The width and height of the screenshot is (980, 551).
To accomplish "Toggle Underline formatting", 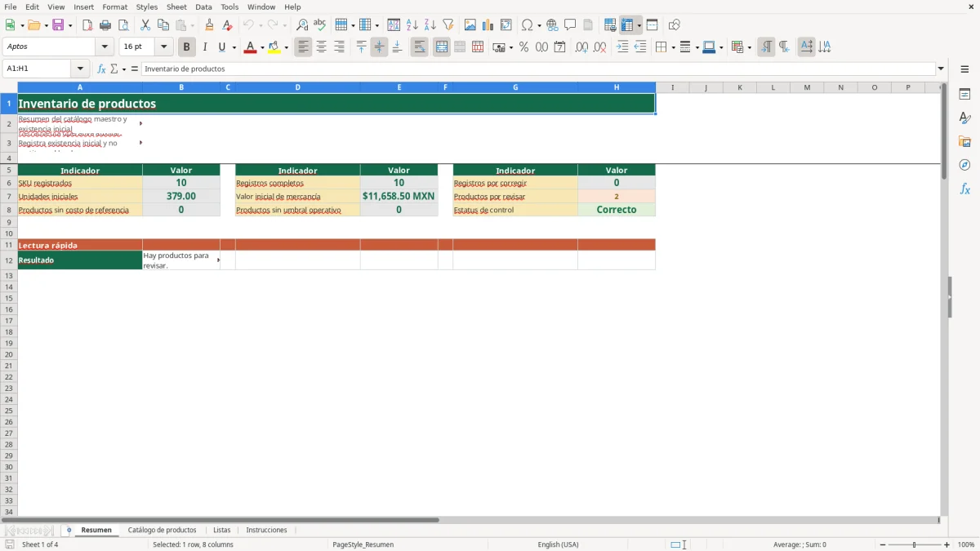I will [x=221, y=47].
